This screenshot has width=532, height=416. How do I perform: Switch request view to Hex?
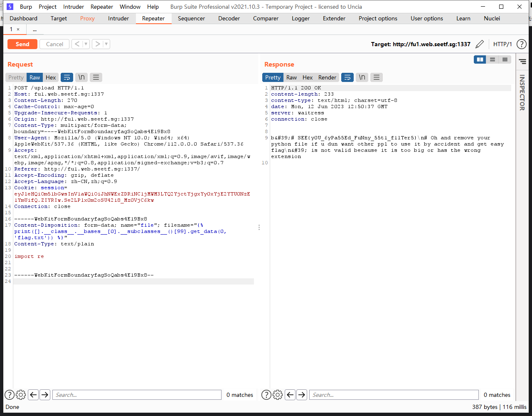point(51,77)
